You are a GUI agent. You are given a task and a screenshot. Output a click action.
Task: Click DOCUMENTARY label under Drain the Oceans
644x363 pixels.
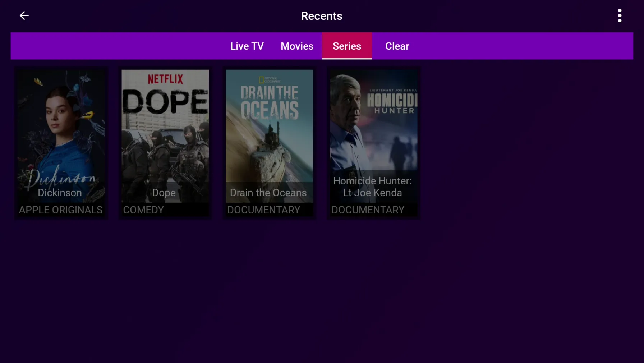[x=263, y=210]
